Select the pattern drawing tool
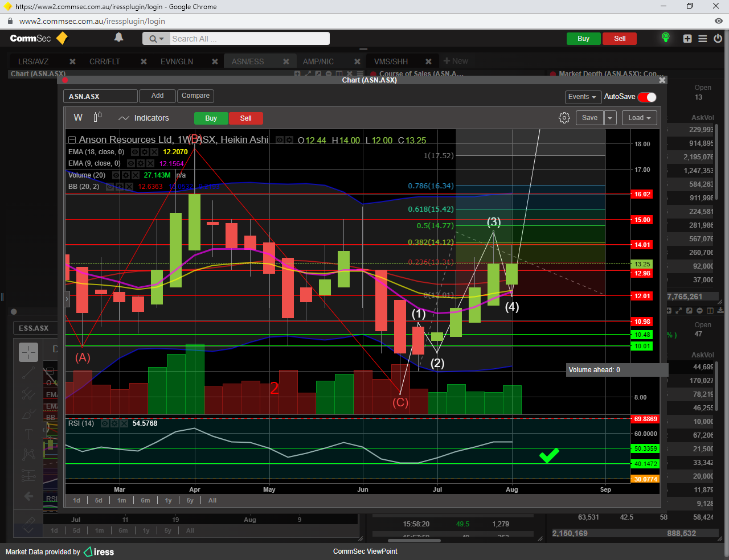This screenshot has height=560, width=729. click(x=28, y=454)
